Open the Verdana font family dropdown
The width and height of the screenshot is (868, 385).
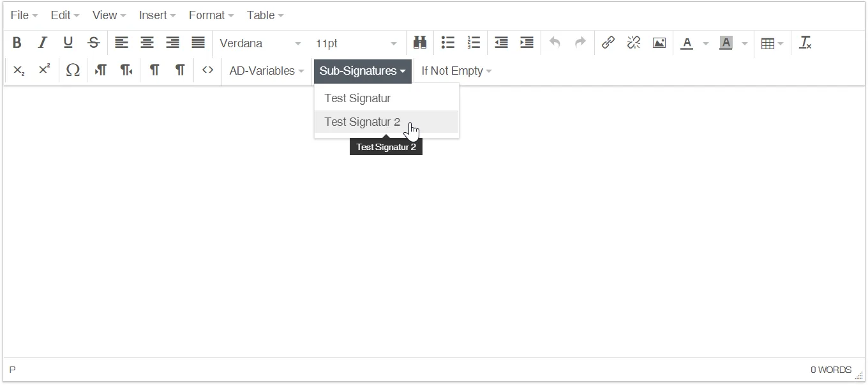[x=260, y=43]
